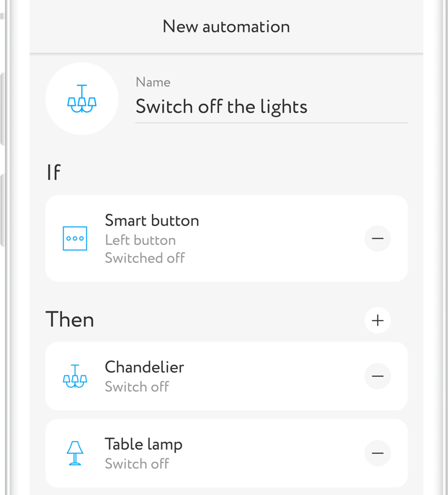Change the 'Switched off' trigger state
The image size is (448, 495).
[145, 258]
